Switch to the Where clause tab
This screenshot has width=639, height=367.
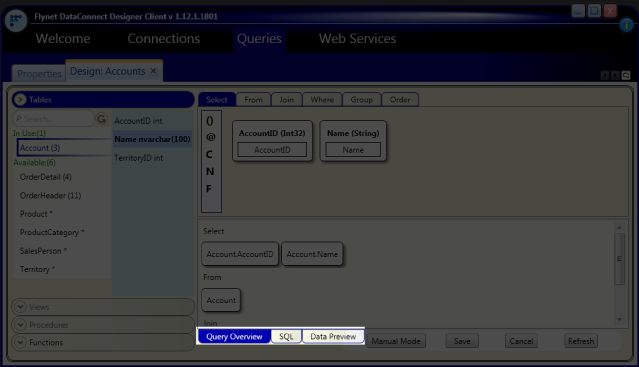[x=322, y=99]
